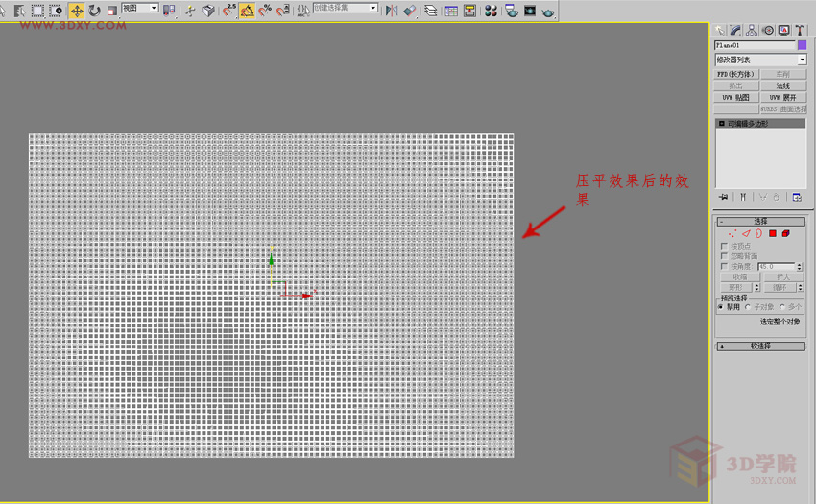Toggle the 按顶点 checkbox
The width and height of the screenshot is (816, 504).
[x=724, y=246]
